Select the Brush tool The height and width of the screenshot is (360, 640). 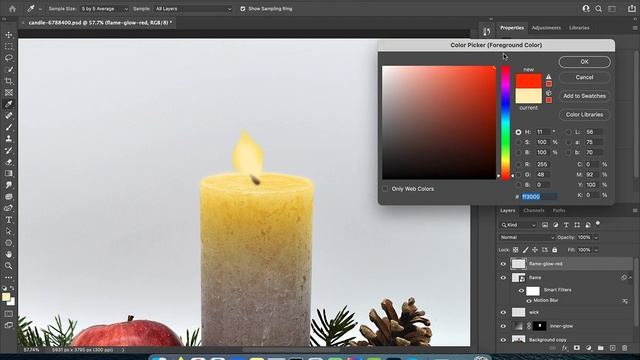[x=9, y=127]
